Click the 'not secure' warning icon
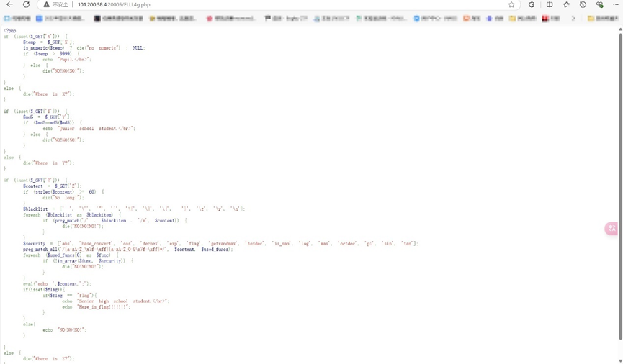The width and height of the screenshot is (623, 364). coord(47,4)
